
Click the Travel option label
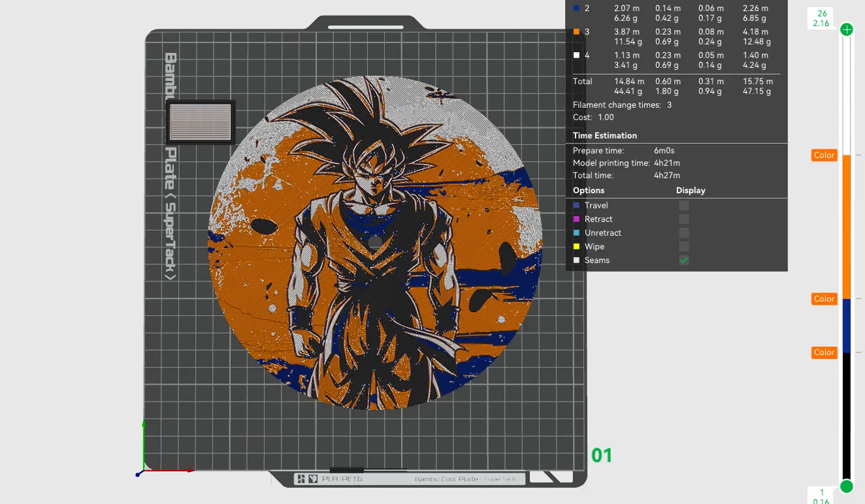tap(596, 205)
